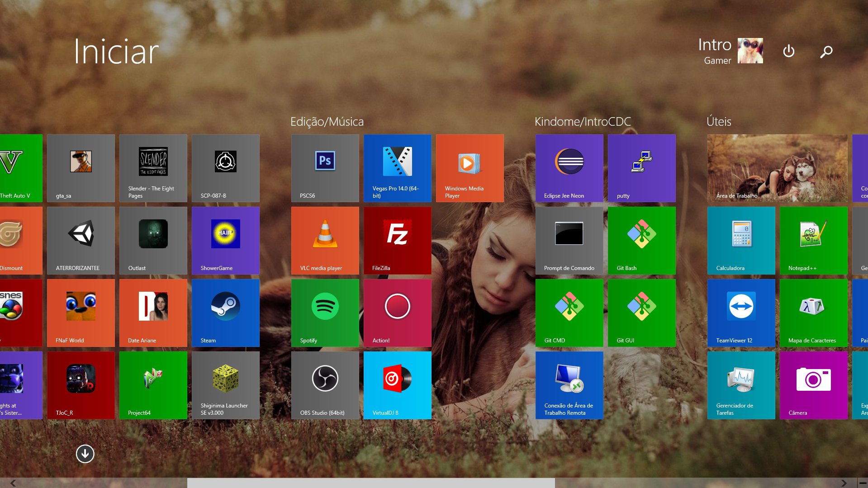Open the Project64 emulator tile
This screenshot has height=488, width=868.
point(153,385)
